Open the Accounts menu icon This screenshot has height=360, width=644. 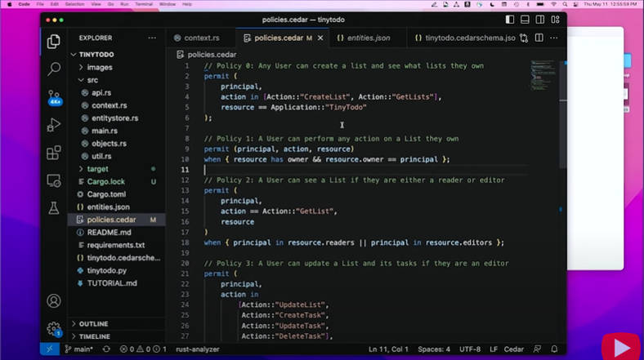click(53, 301)
